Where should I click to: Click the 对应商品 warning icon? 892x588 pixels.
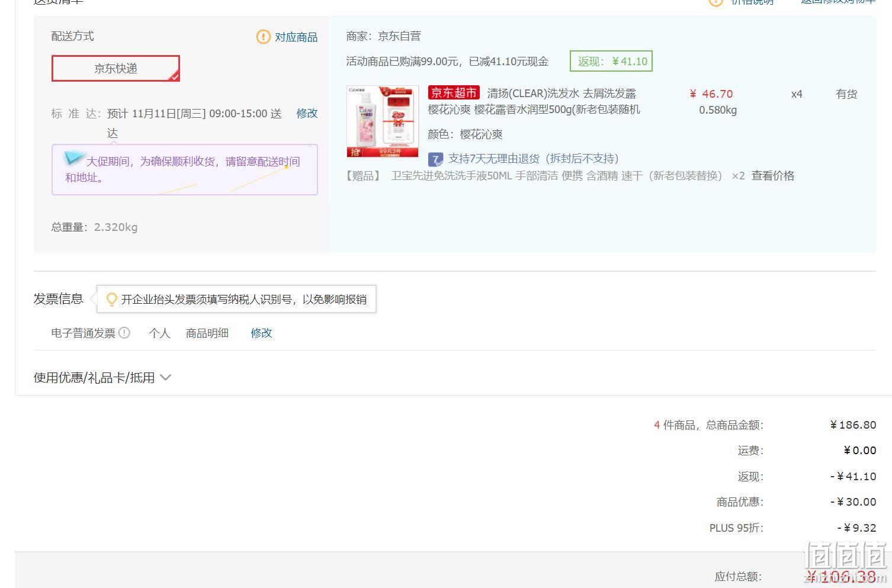(263, 37)
